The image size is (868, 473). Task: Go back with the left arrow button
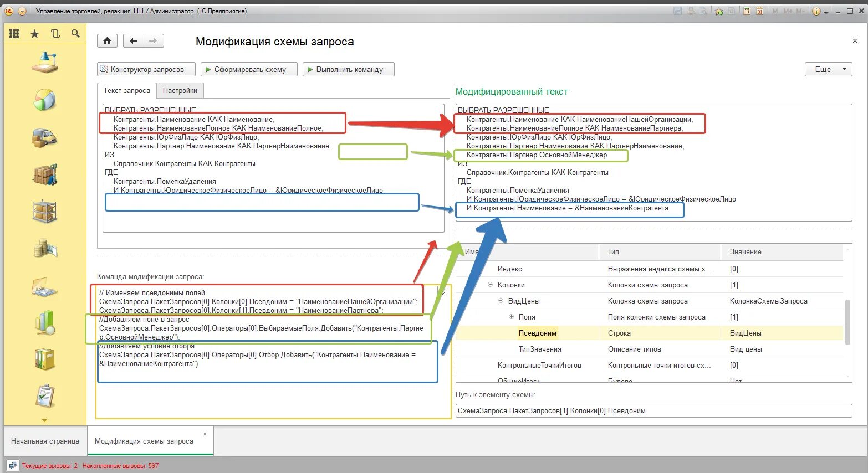[x=134, y=40]
